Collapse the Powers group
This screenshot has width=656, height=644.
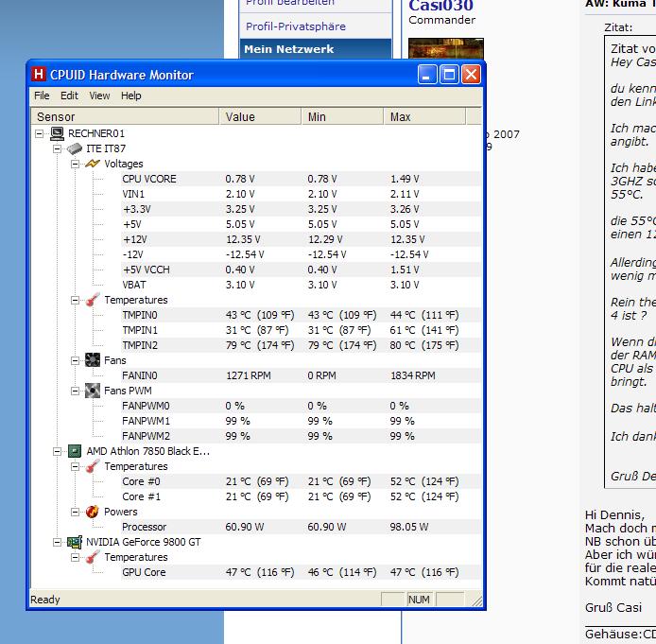[76, 512]
